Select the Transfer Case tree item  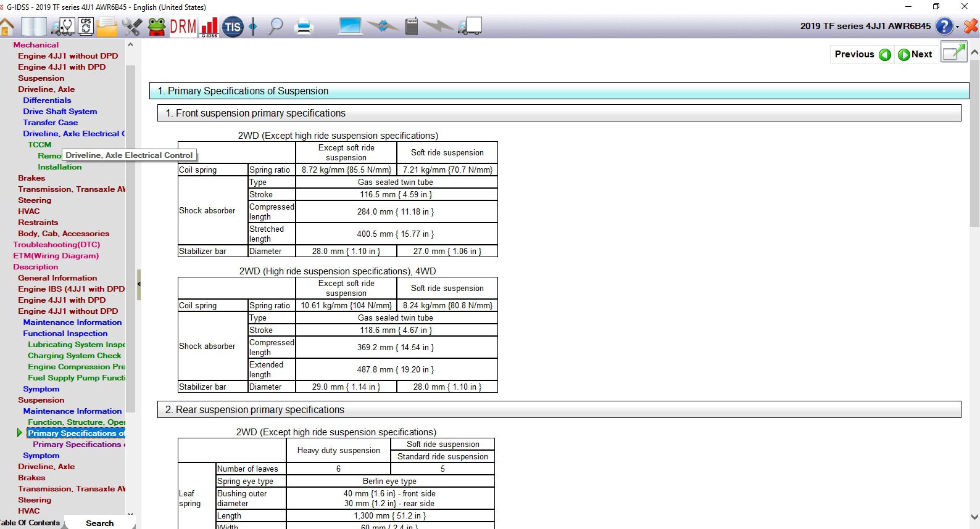pos(50,122)
